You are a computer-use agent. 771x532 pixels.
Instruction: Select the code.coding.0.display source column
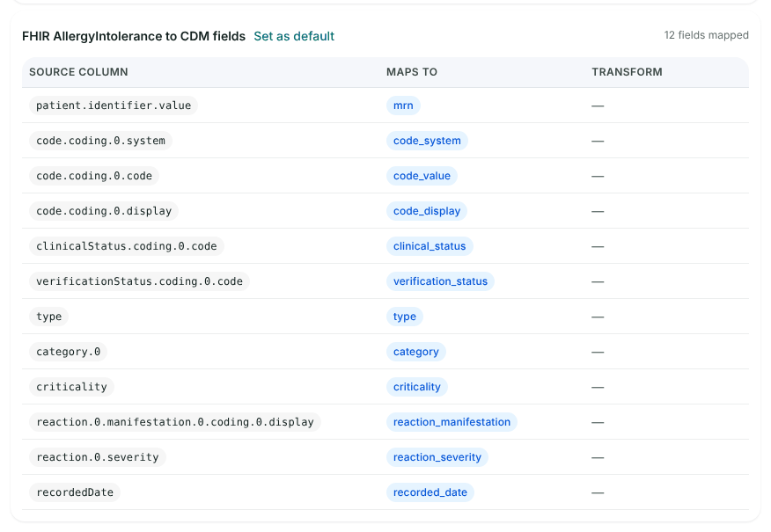(x=104, y=211)
